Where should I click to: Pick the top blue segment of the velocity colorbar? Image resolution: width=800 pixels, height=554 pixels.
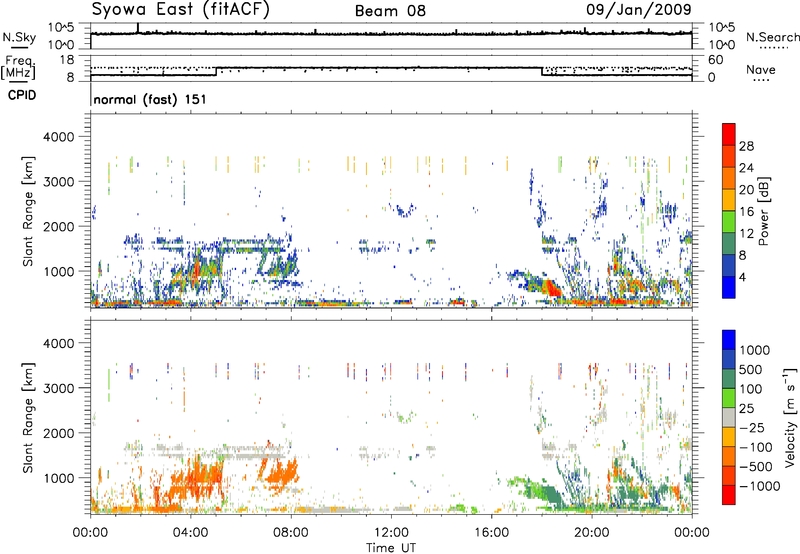[729, 340]
